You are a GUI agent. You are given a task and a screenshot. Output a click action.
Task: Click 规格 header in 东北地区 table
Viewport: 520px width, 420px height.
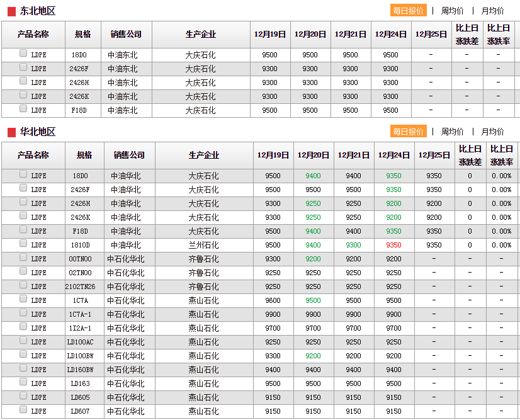[x=82, y=34]
